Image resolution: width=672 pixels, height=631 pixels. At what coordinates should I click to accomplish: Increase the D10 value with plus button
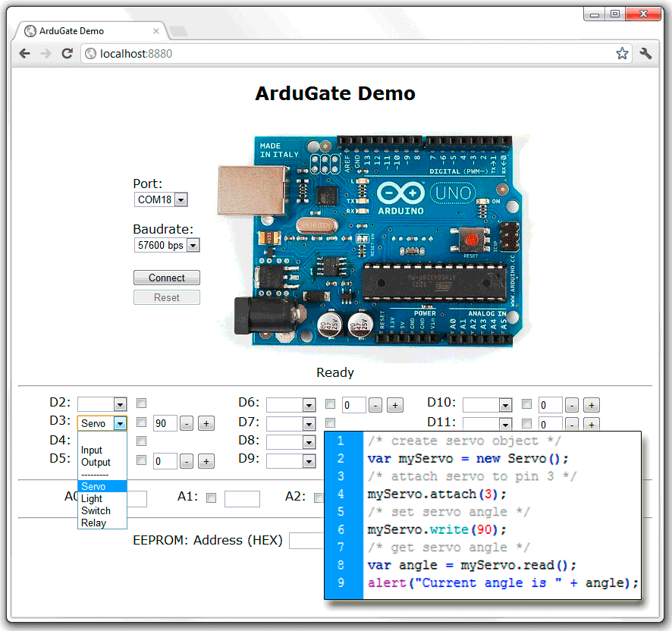click(x=592, y=405)
